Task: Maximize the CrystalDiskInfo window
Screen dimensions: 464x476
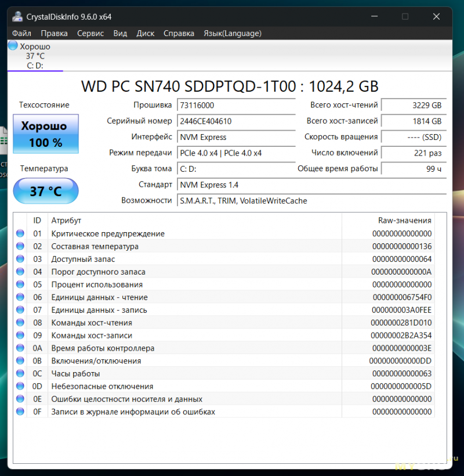Action: click(x=405, y=16)
